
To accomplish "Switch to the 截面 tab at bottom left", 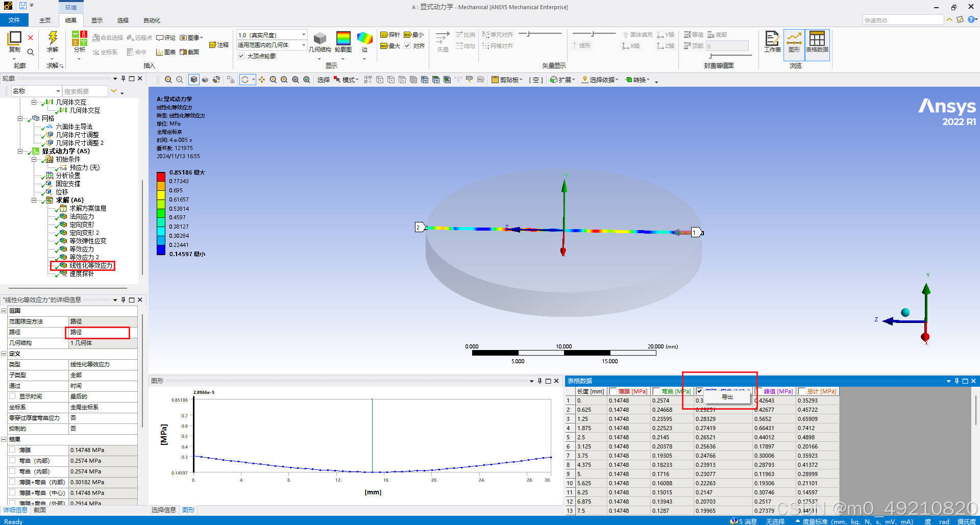I will 40,510.
